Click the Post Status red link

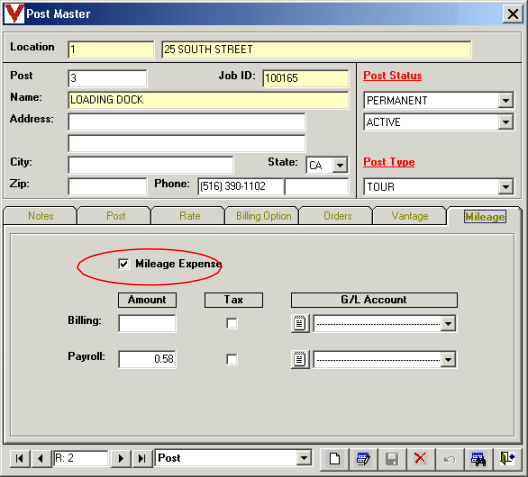pos(392,75)
